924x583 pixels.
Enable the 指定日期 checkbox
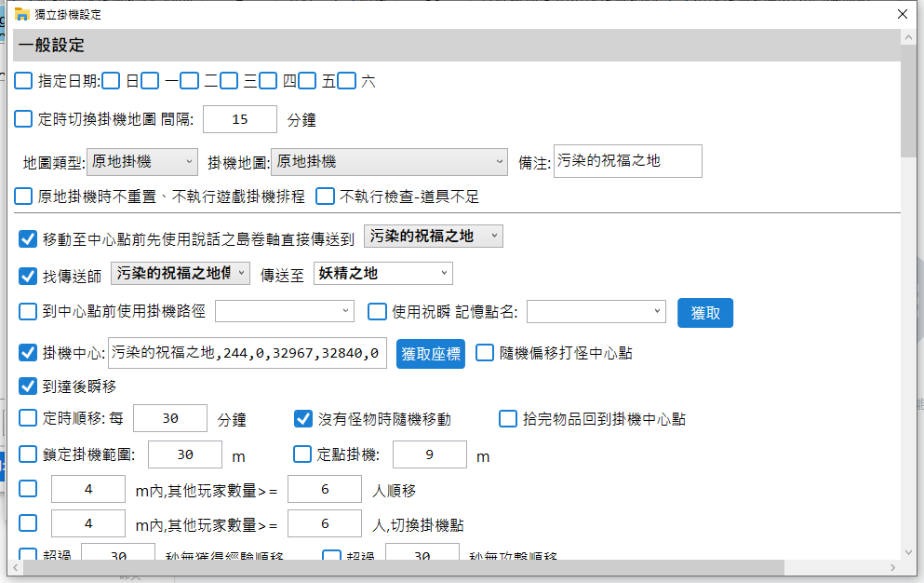tap(23, 81)
